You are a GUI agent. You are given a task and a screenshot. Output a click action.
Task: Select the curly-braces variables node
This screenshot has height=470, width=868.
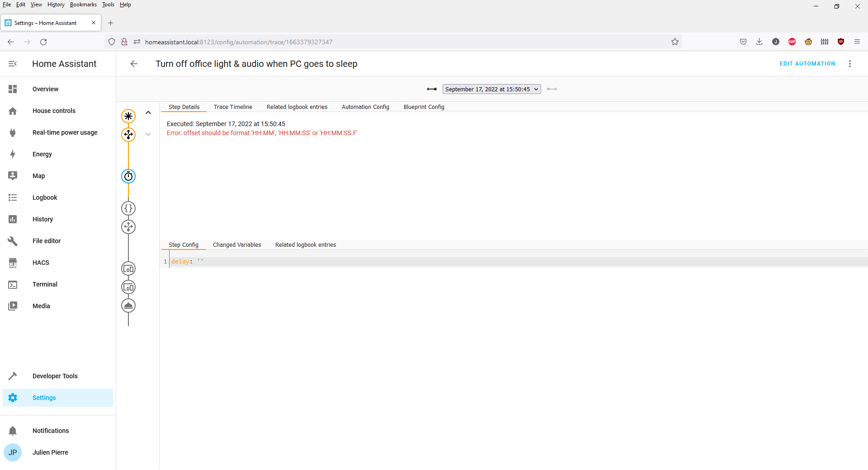128,208
